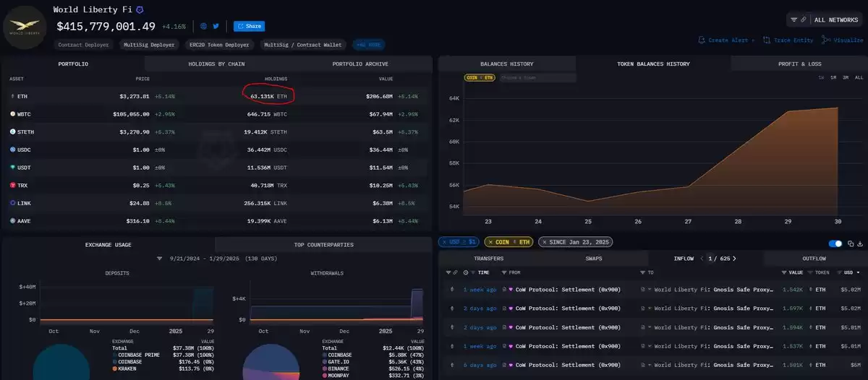
Task: Select the Contract Deployer tag
Action: (84, 45)
